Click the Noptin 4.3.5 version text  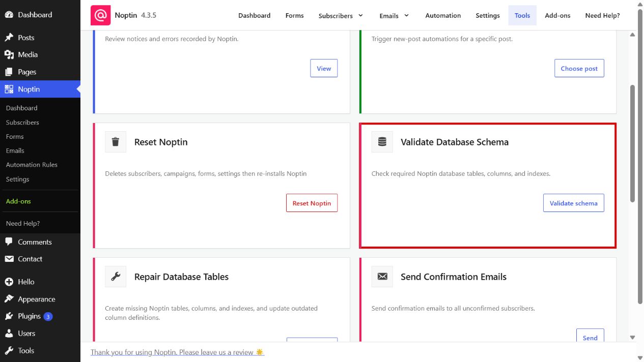pos(135,15)
